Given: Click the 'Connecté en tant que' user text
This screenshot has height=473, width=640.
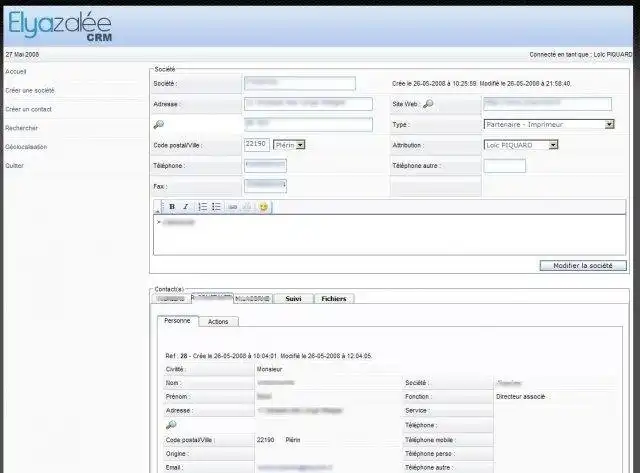Looking at the screenshot, I should click(x=580, y=54).
